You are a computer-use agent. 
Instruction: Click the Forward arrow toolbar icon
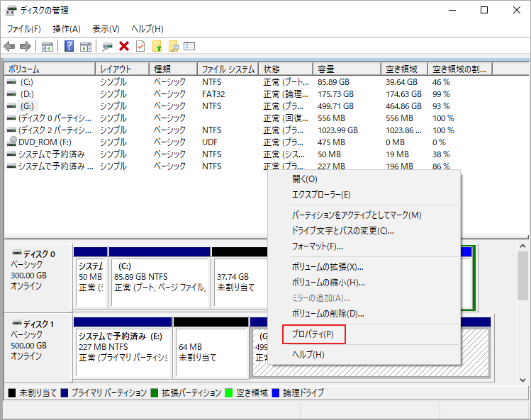click(x=26, y=46)
